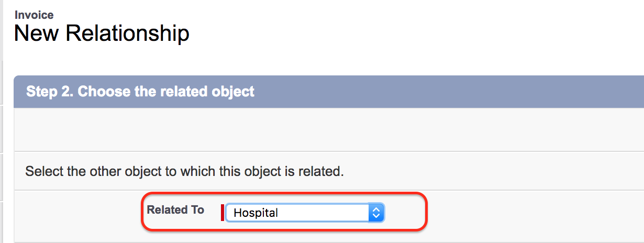Click the white area beside page title
The width and height of the screenshot is (644, 243).
414,34
